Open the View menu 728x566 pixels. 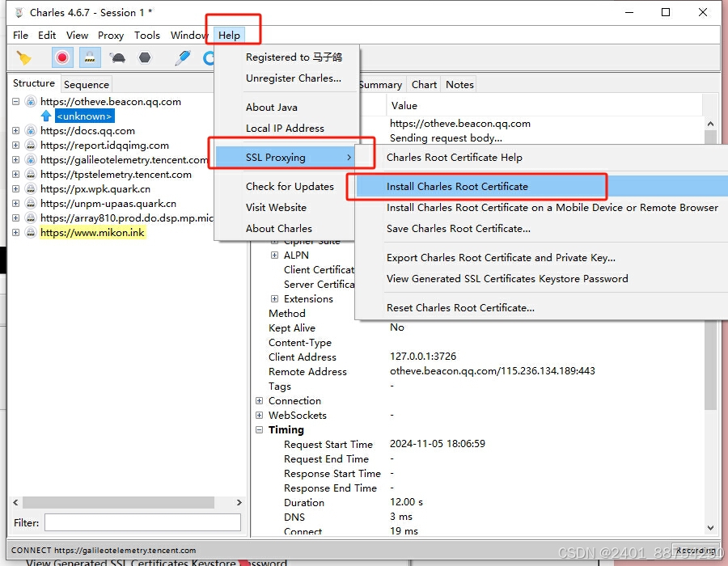pyautogui.click(x=77, y=36)
